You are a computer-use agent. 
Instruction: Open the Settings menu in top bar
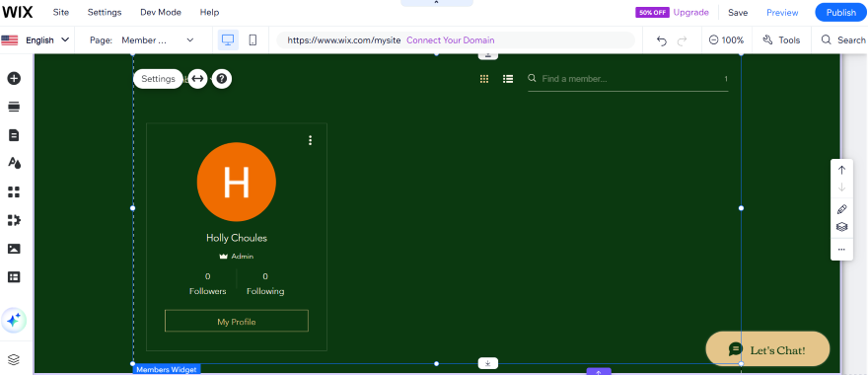(x=105, y=12)
